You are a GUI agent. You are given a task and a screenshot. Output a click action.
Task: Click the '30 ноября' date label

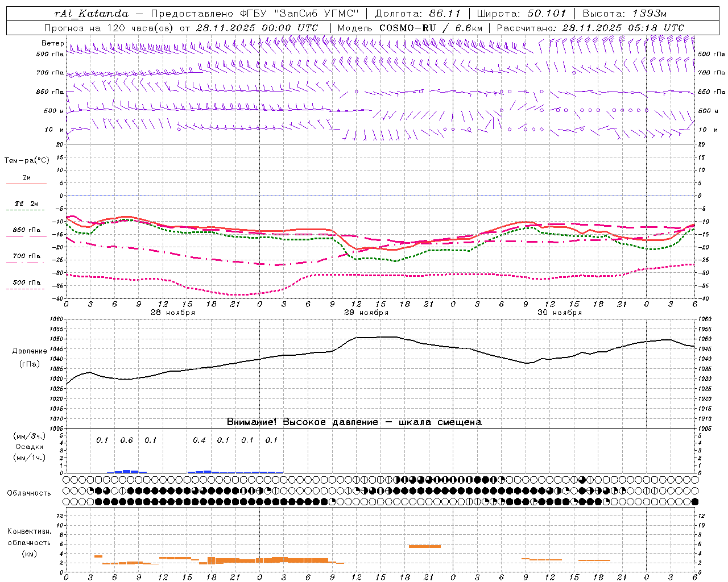tap(560, 313)
